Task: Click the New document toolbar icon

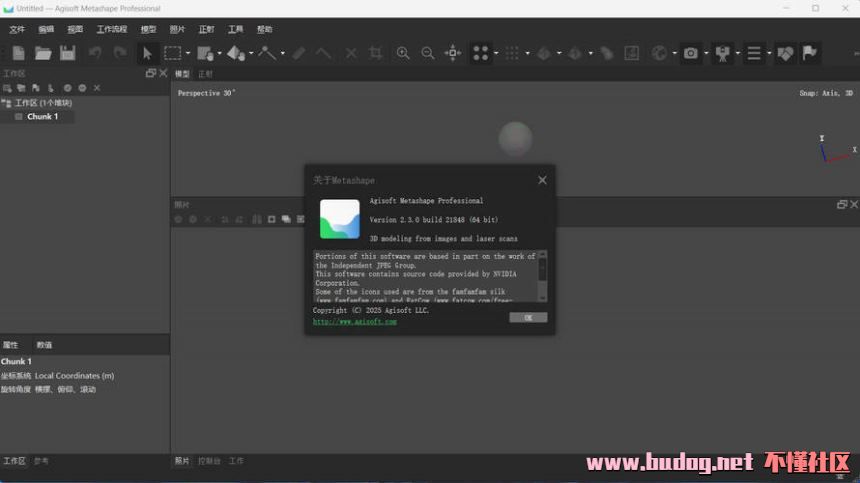Action: (x=18, y=53)
